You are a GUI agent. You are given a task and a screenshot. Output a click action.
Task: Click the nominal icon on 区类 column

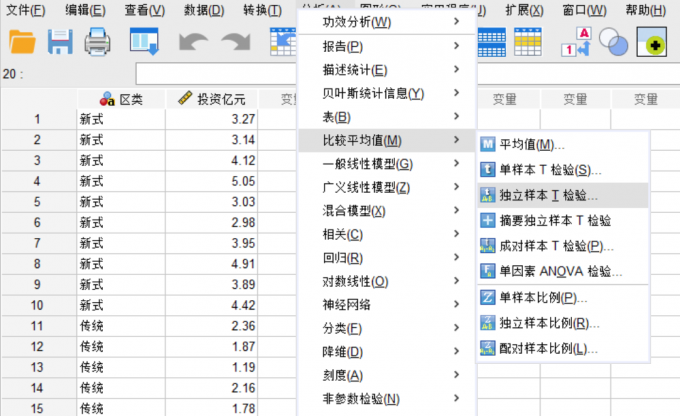[x=107, y=99]
